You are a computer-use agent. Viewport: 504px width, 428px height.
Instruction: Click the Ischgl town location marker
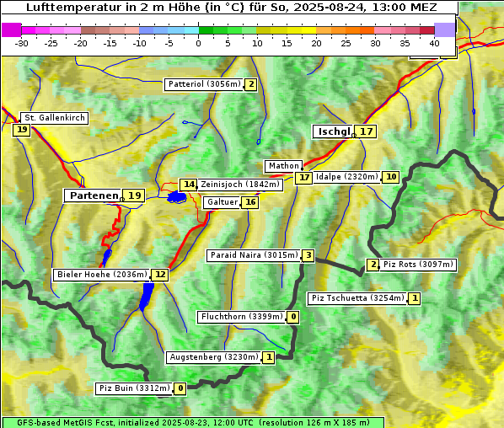(354, 136)
